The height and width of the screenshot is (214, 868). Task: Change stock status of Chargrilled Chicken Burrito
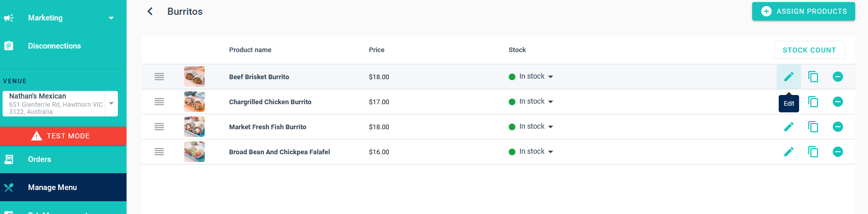pos(531,102)
